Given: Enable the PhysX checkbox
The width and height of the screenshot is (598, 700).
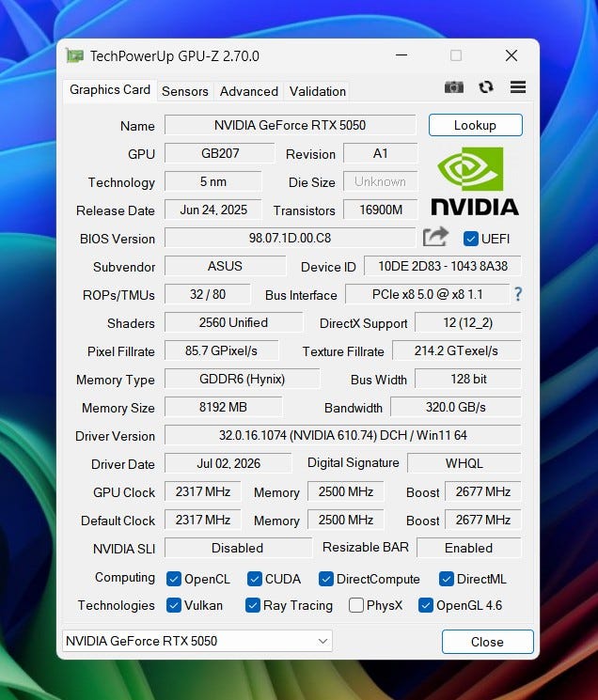Looking at the screenshot, I should pyautogui.click(x=356, y=605).
